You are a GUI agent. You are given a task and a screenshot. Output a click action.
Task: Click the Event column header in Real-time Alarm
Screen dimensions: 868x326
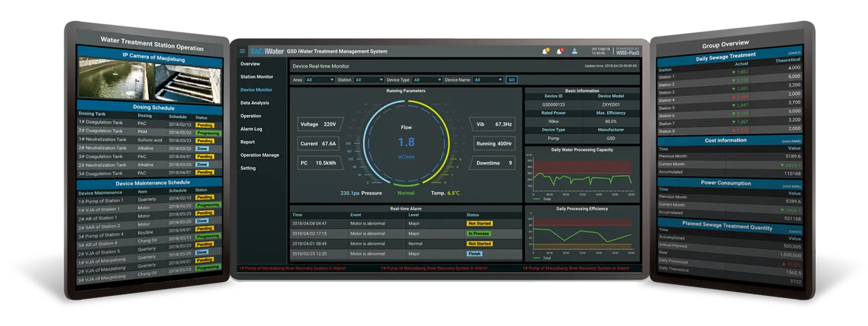click(355, 215)
